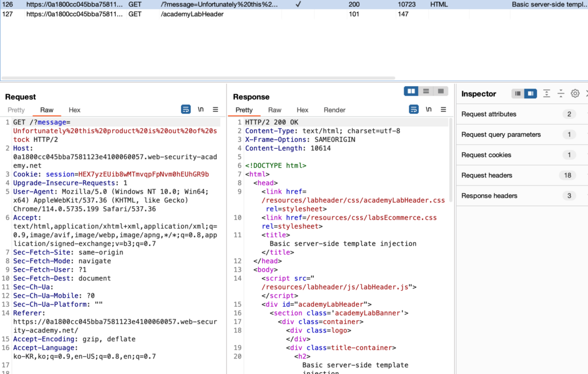The height and width of the screenshot is (374, 588).
Task: Switch Request view to the Pretty tab
Action: click(x=16, y=110)
